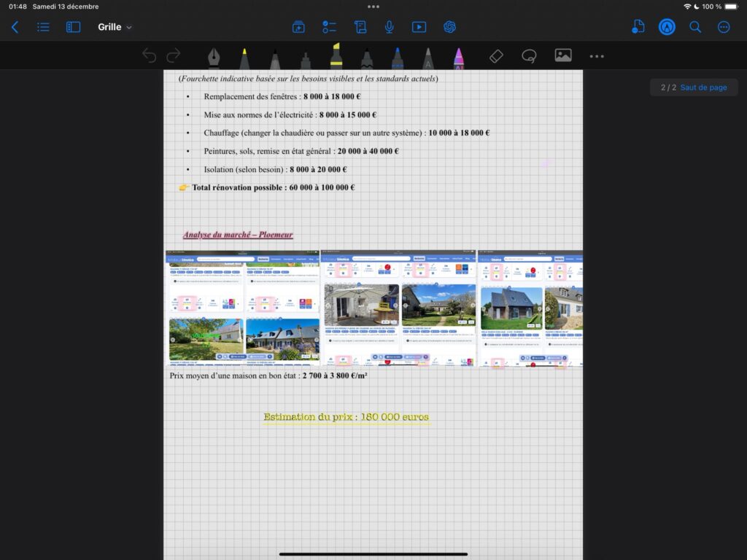The width and height of the screenshot is (747, 560).
Task: Undo the last action
Action: (149, 56)
